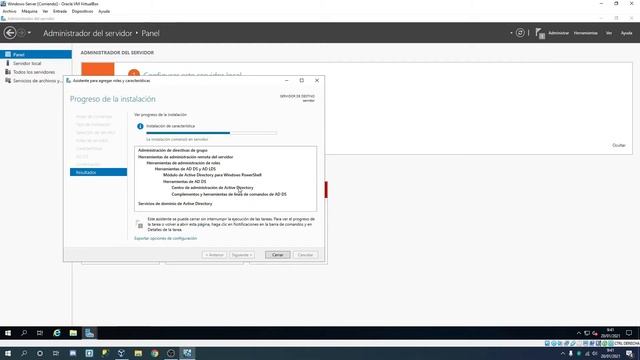640x360 pixels.
Task: Click the guest taskbar search icon
Action: pyautogui.click(x=24, y=333)
